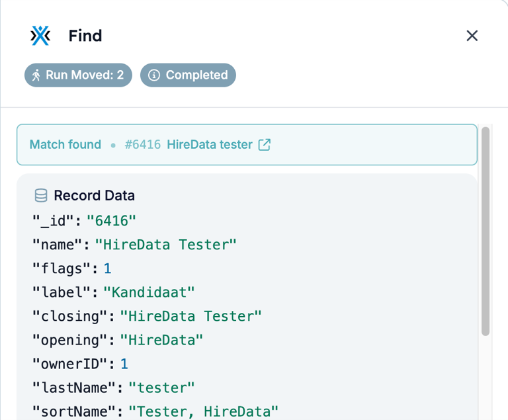Click the sortName value "Tester, HireData"
This screenshot has width=508, height=420.
click(x=204, y=411)
